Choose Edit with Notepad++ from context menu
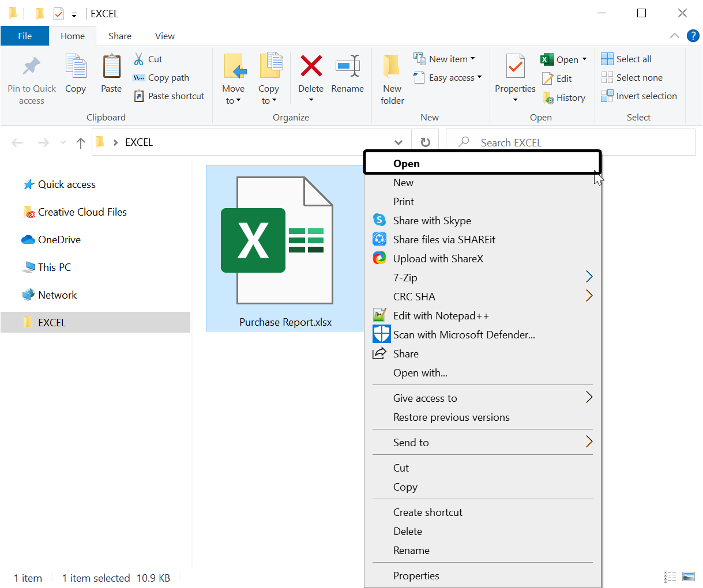This screenshot has width=703, height=588. click(x=441, y=315)
